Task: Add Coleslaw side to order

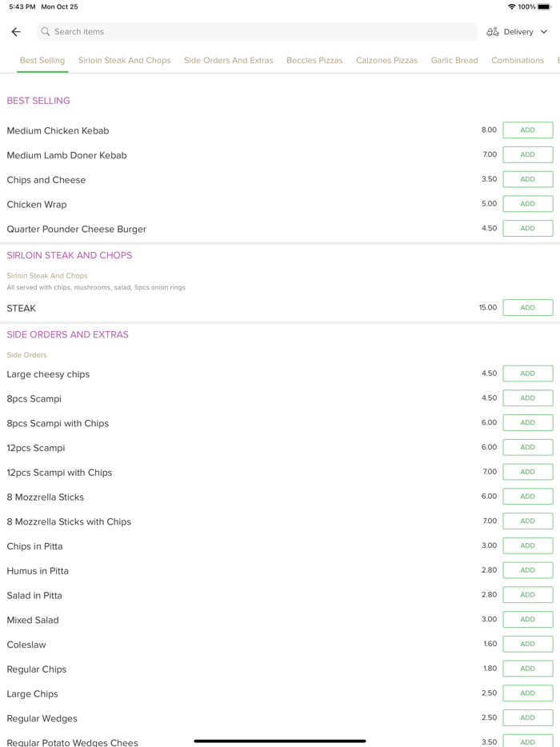Action: [x=527, y=644]
